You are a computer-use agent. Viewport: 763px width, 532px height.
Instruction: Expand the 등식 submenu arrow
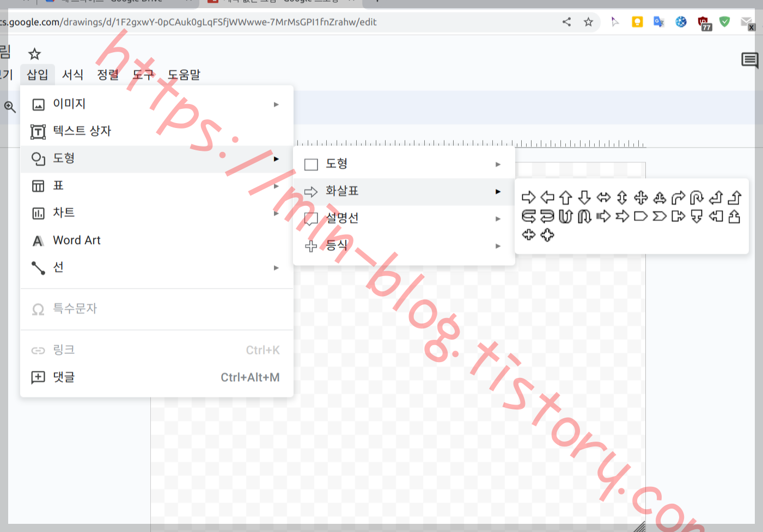coord(498,246)
